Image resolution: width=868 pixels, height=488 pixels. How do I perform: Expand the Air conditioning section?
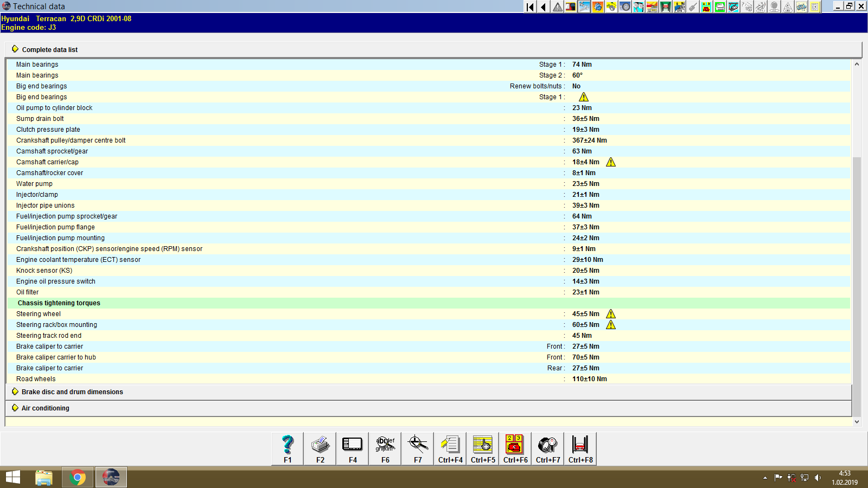point(44,408)
